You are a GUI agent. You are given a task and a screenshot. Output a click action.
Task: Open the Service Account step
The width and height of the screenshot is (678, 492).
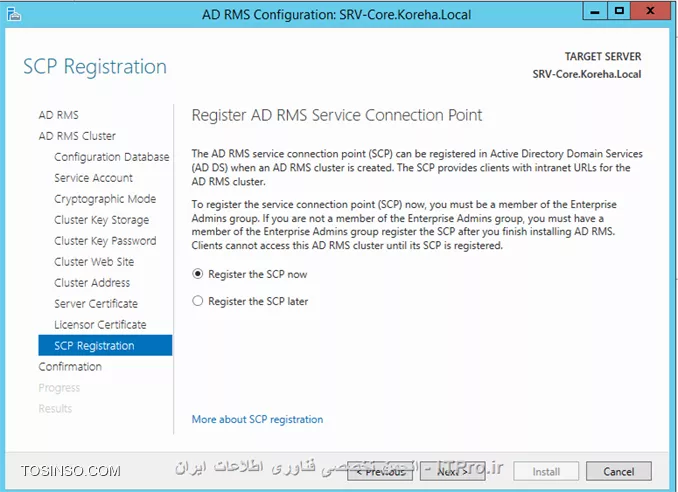(x=93, y=178)
